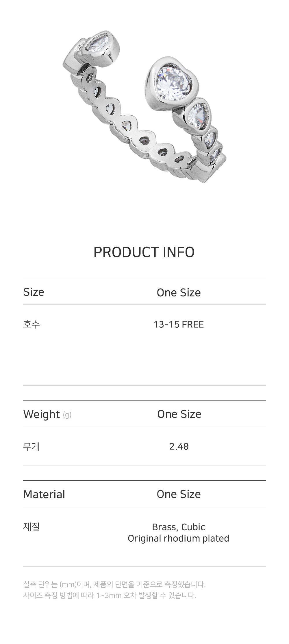Click One Size in the Material row
289x644 pixels.
[179, 494]
